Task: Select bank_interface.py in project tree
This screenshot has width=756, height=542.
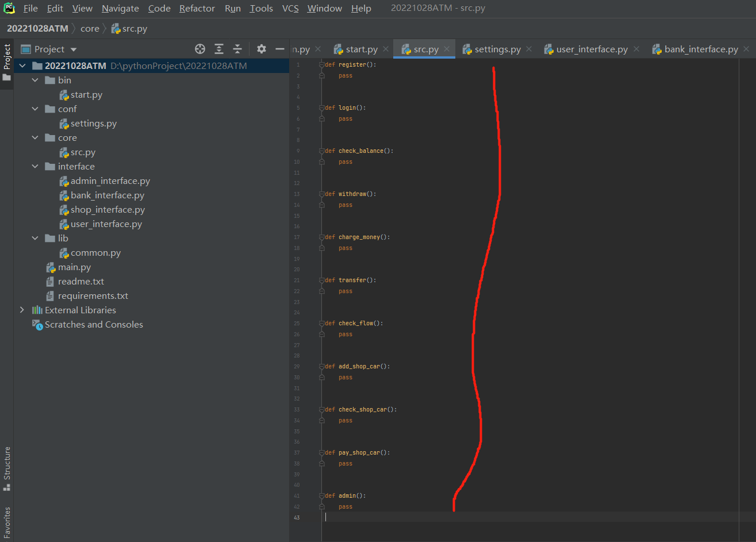Action: click(x=107, y=195)
